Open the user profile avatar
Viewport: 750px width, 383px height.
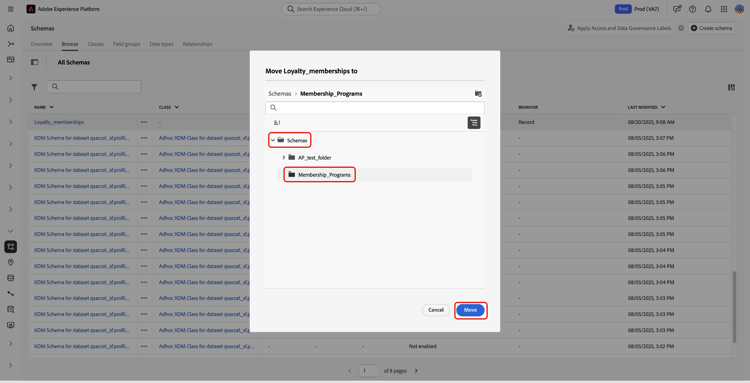[739, 9]
